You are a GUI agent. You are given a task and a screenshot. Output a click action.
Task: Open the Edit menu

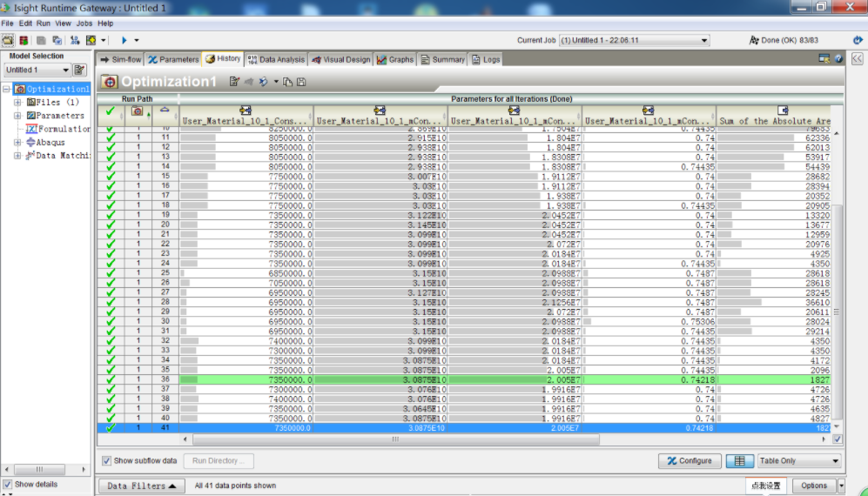pyautogui.click(x=25, y=23)
